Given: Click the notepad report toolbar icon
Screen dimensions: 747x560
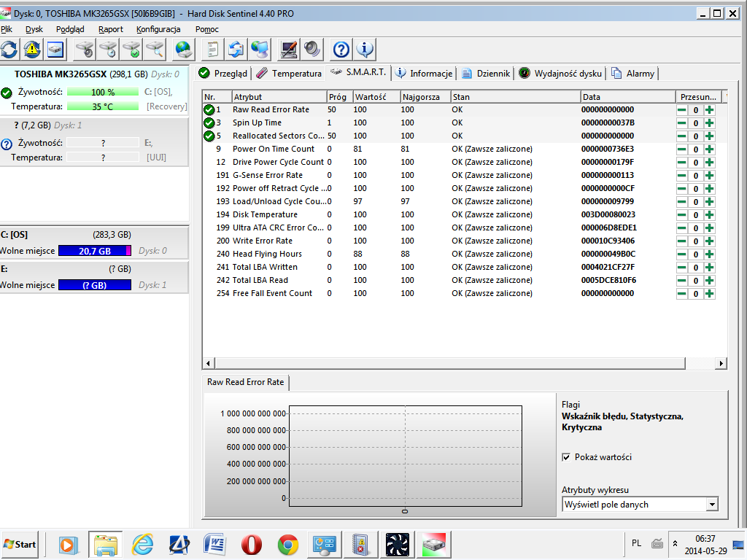Looking at the screenshot, I should pyautogui.click(x=213, y=50).
